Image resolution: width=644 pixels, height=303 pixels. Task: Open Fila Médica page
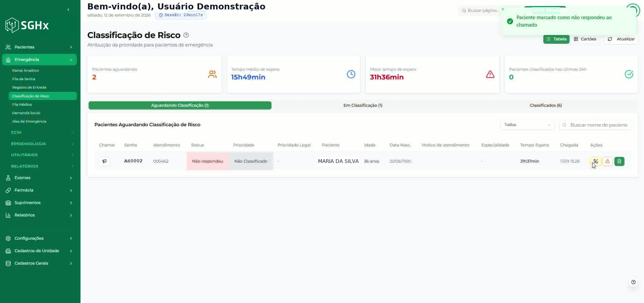tap(22, 105)
